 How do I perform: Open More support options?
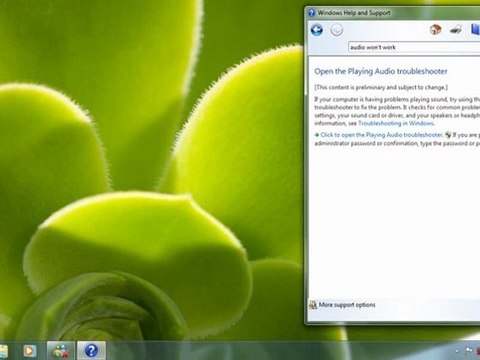(x=347, y=305)
